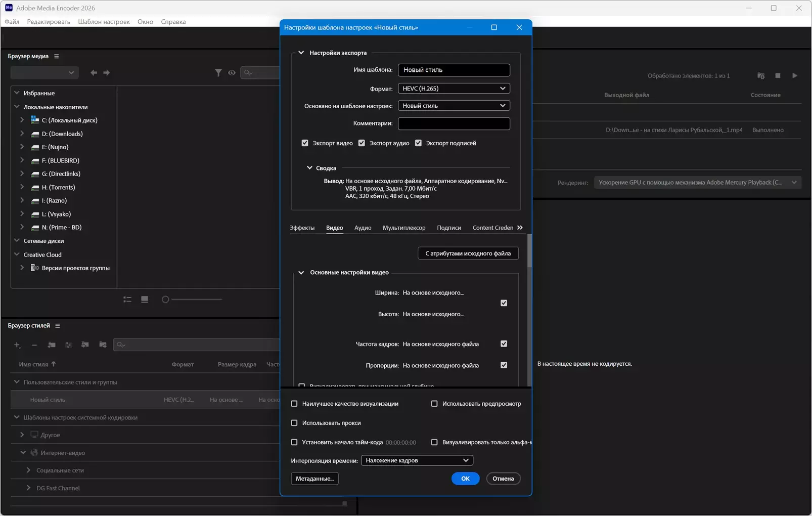Toggle the Экспорт подписей checkbox
The height and width of the screenshot is (516, 812).
[x=418, y=143]
